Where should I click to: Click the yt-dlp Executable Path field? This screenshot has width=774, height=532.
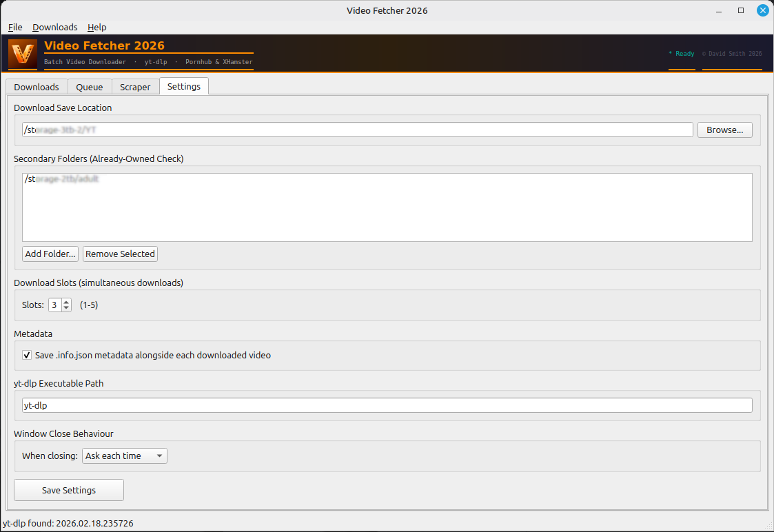386,405
